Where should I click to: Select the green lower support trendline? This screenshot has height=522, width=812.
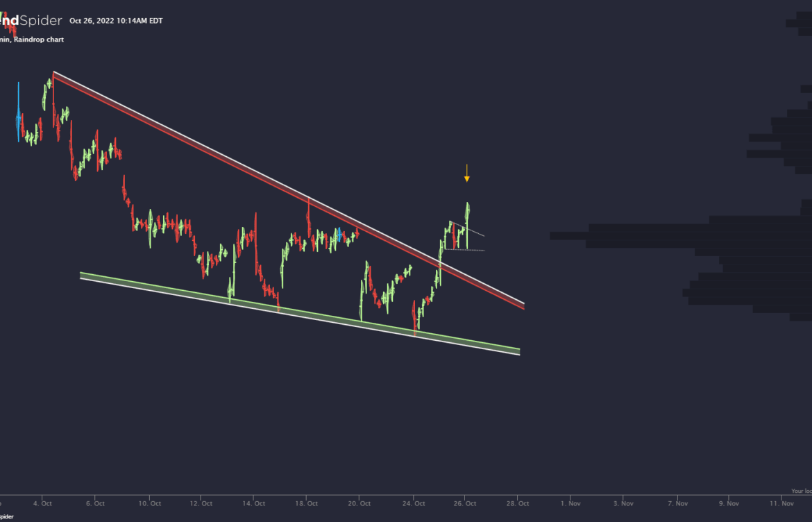click(x=299, y=313)
